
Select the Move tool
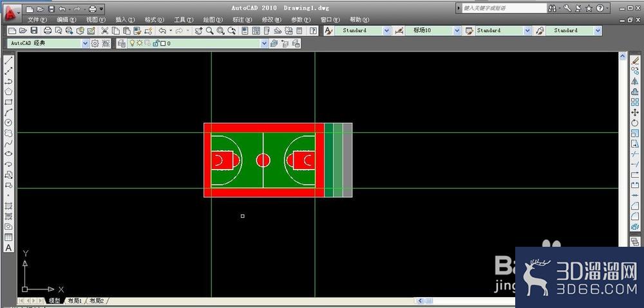tap(635, 112)
